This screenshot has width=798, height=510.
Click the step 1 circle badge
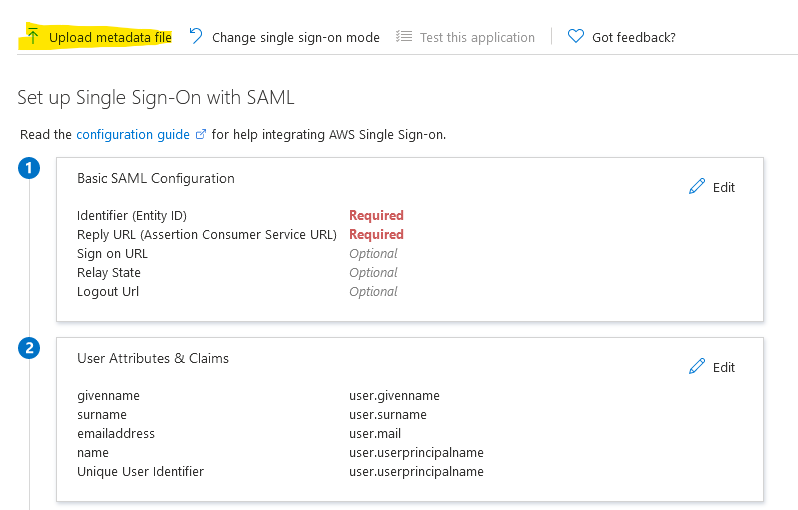(29, 168)
